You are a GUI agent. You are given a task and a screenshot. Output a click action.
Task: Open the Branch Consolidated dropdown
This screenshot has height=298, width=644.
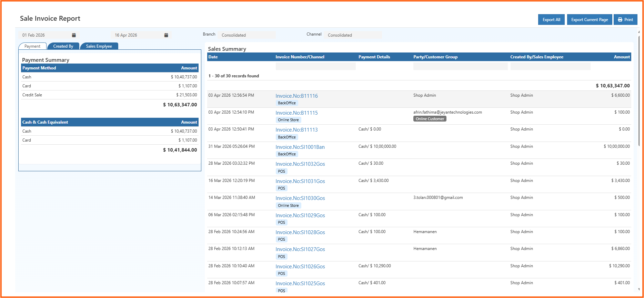246,35
